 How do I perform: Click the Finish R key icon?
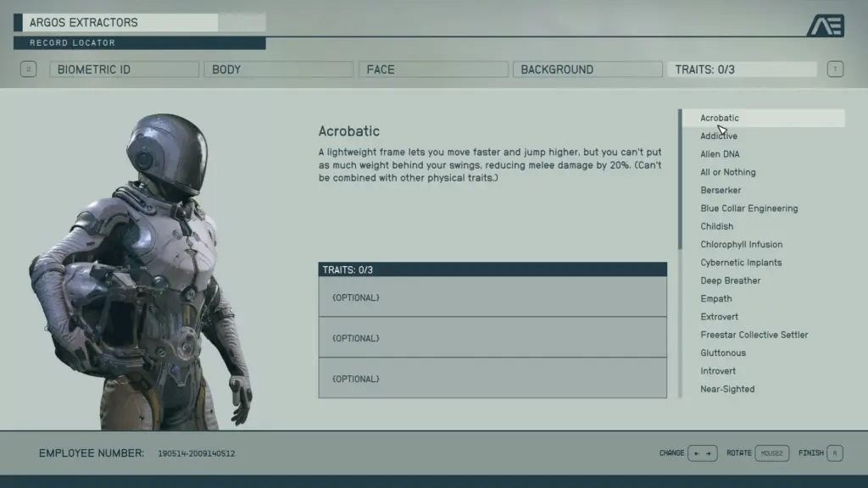tap(835, 453)
